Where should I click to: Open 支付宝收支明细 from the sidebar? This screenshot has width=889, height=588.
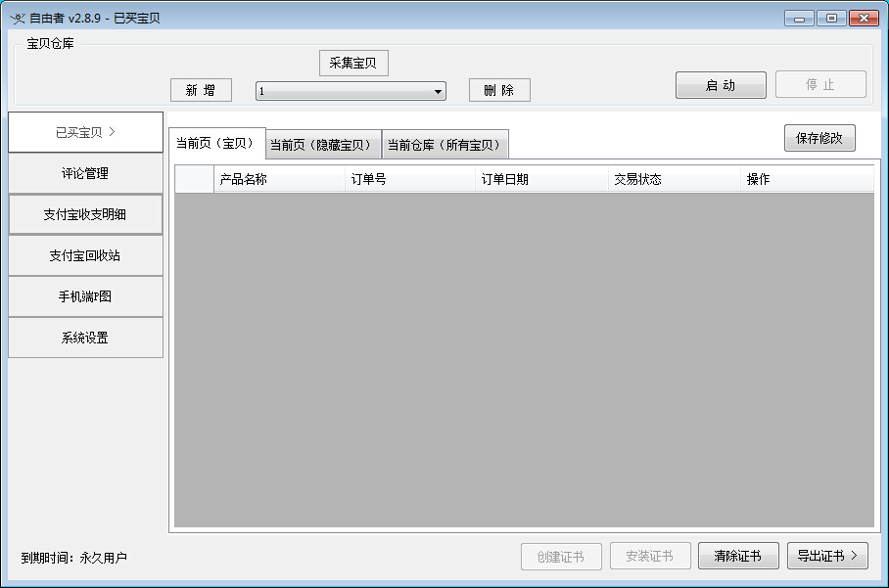click(85, 214)
